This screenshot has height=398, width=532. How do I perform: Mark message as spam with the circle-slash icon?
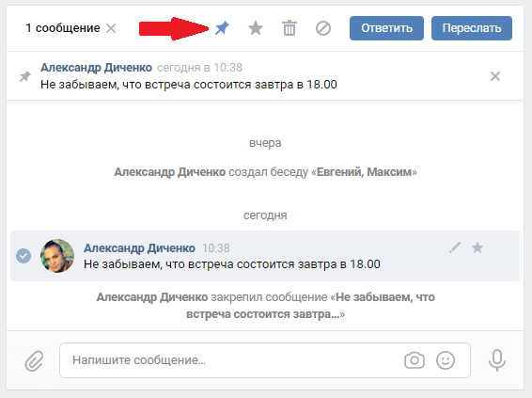(x=323, y=28)
